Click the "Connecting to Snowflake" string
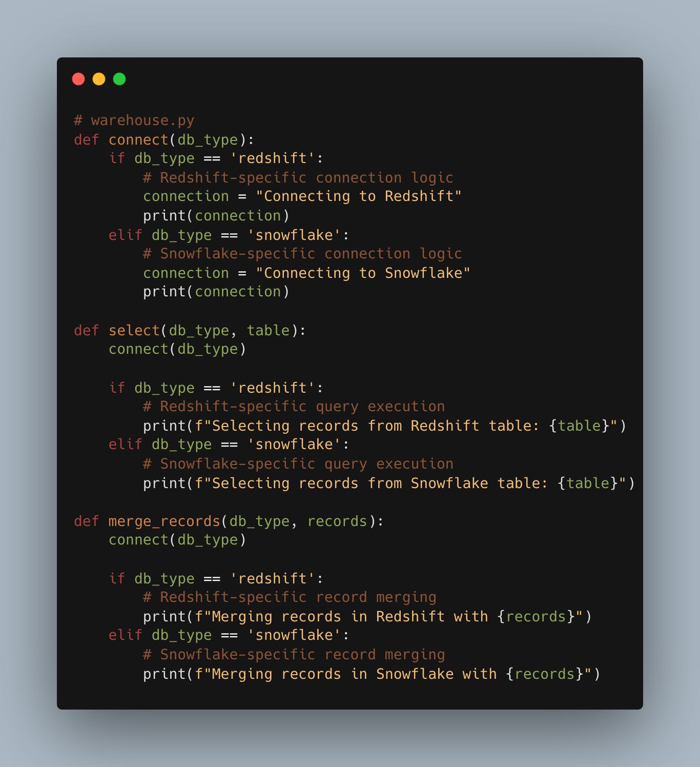Image resolution: width=700 pixels, height=767 pixels. click(x=363, y=273)
